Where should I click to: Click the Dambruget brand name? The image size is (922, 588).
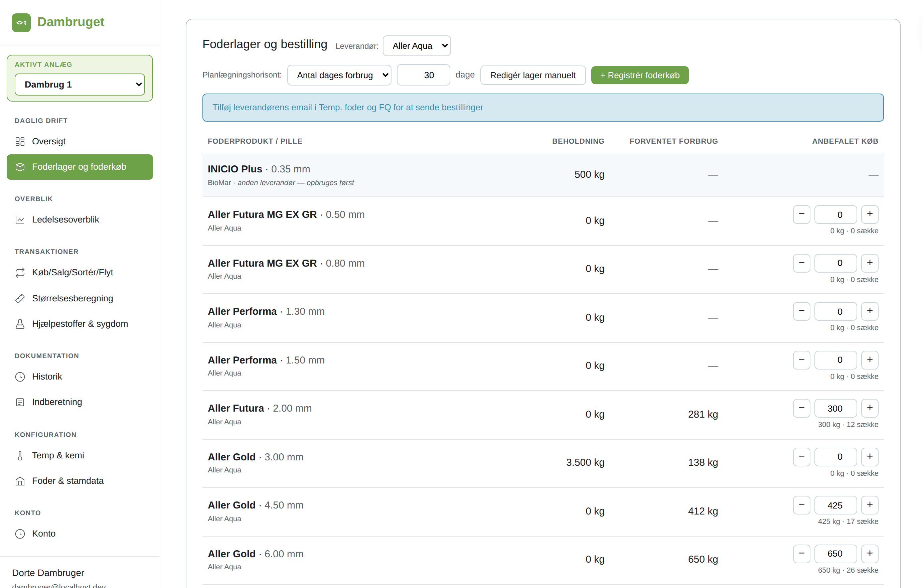tap(71, 22)
